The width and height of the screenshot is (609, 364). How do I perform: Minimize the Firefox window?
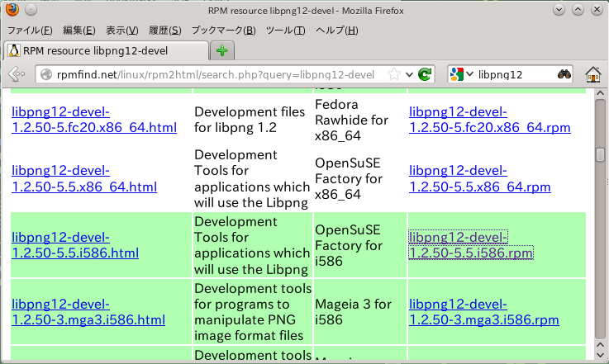[559, 10]
